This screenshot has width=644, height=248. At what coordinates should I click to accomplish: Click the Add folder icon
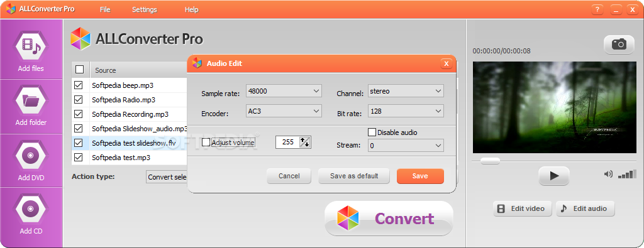coord(31,100)
